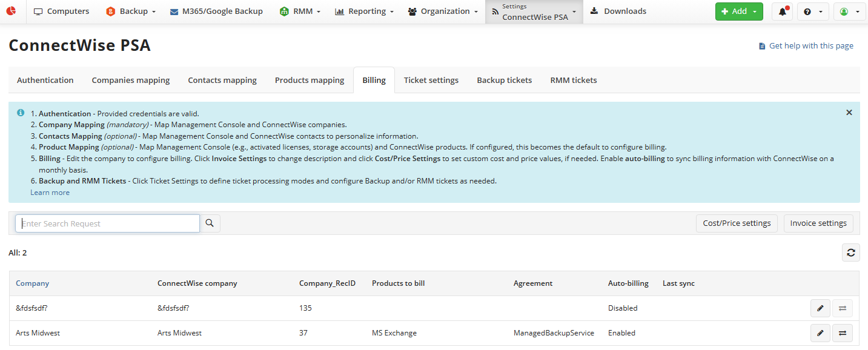Click the Cost/Price settings button

click(x=737, y=223)
